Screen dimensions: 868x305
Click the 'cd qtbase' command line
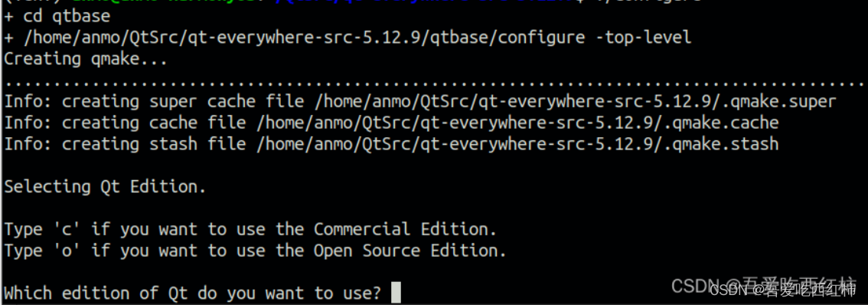point(57,17)
